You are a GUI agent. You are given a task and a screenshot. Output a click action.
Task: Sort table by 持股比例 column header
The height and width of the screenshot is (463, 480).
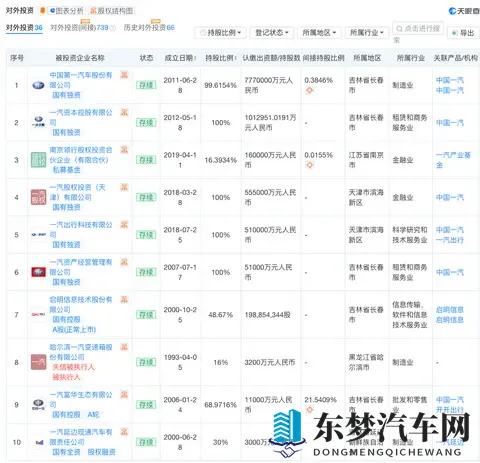pos(221,58)
